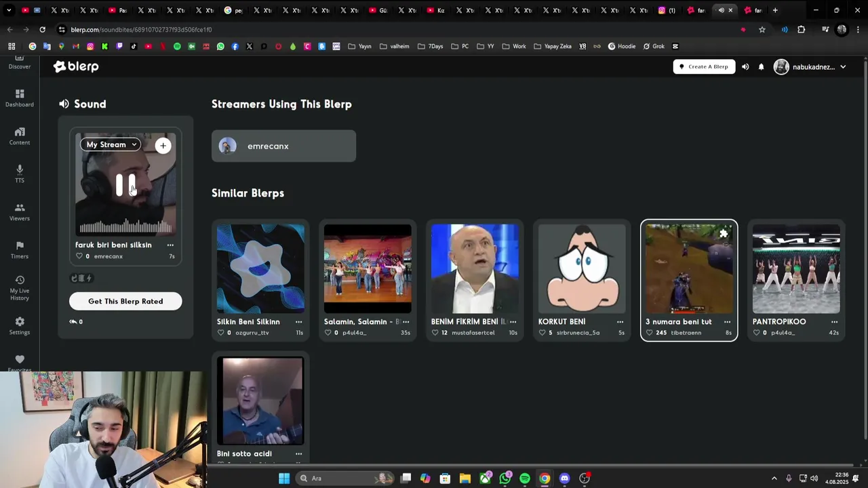Open the notifications bell
Screen dimensions: 868x488
[x=761, y=66]
